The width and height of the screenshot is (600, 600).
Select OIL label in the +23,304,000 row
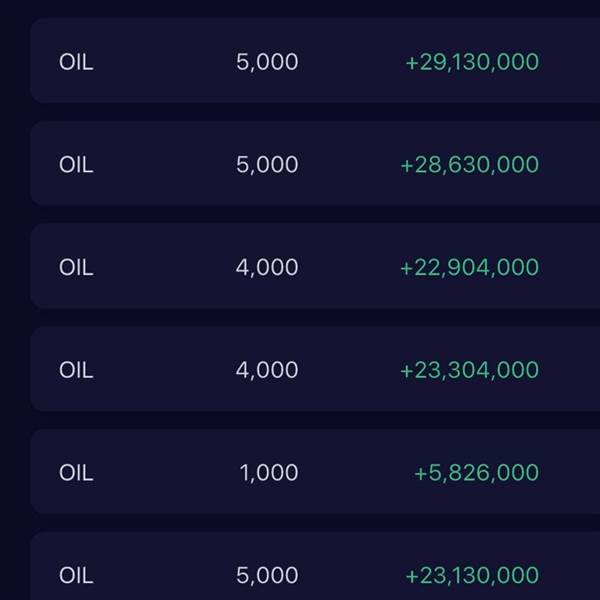[76, 370]
